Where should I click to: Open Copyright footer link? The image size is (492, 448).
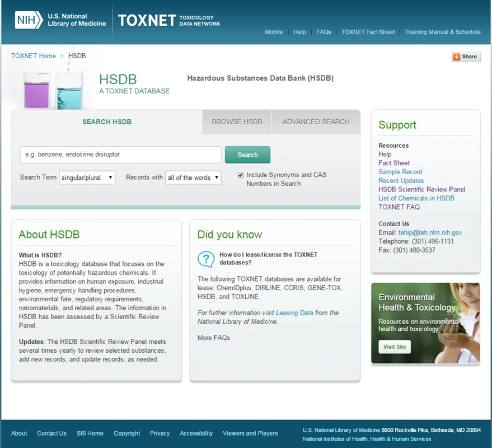pos(126,433)
